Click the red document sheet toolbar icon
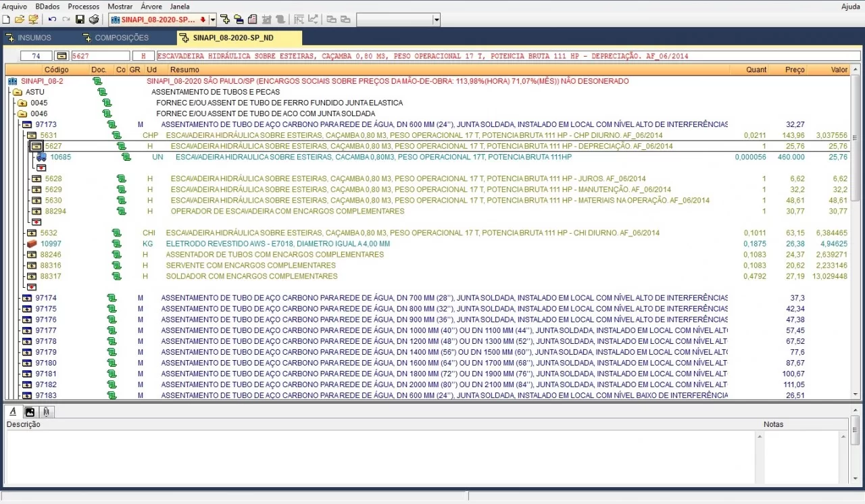This screenshot has height=504, width=865. click(252, 20)
